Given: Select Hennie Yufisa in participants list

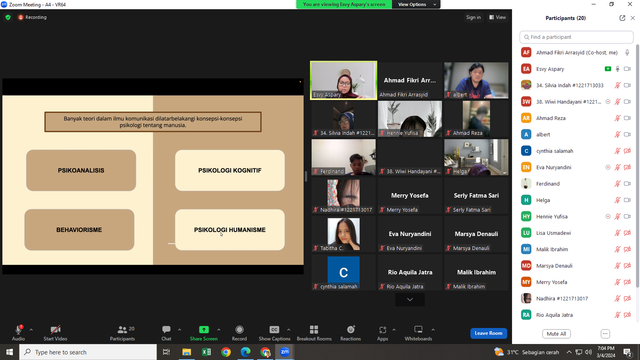Looking at the screenshot, I should [576, 216].
